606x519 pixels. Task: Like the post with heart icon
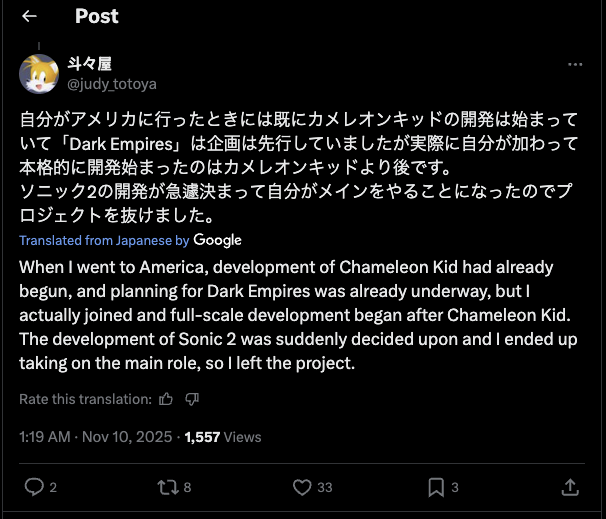[x=302, y=487]
